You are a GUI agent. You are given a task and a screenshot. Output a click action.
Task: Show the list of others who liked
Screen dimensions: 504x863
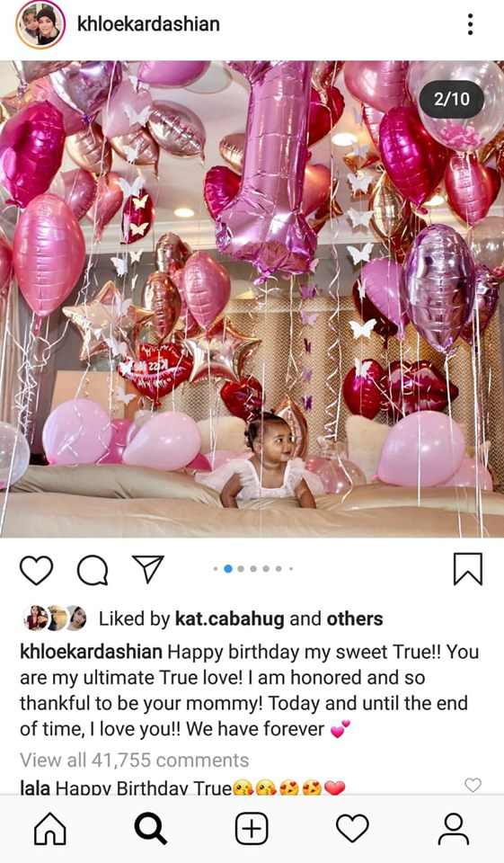pos(354,618)
